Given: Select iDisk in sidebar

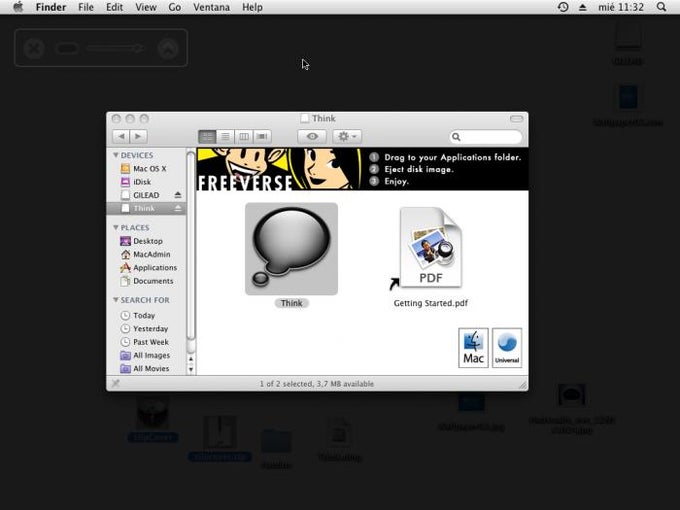Looking at the screenshot, I should [146, 182].
